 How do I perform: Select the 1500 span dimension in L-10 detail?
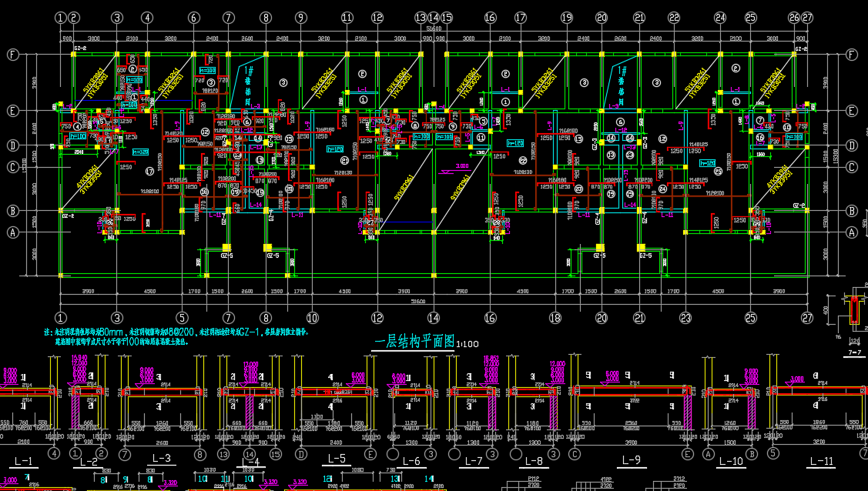[x=730, y=443]
